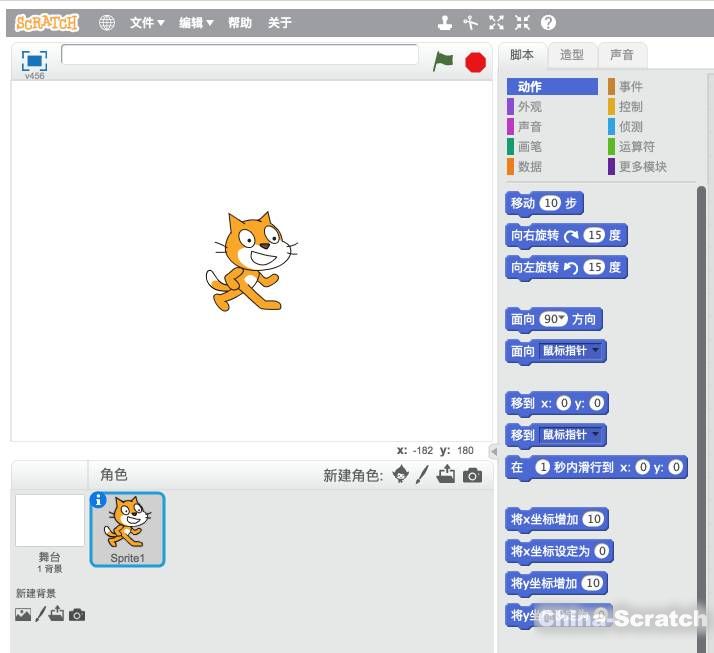714x653 pixels.
Task: Select the scissors delete tool
Action: (x=471, y=23)
